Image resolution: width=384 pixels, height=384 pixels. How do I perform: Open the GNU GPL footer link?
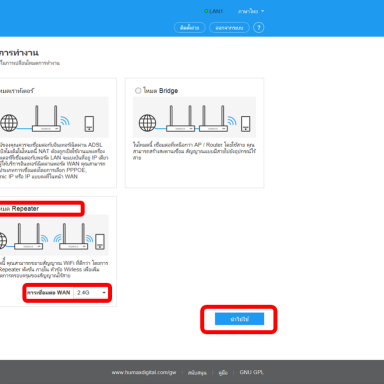point(252,372)
